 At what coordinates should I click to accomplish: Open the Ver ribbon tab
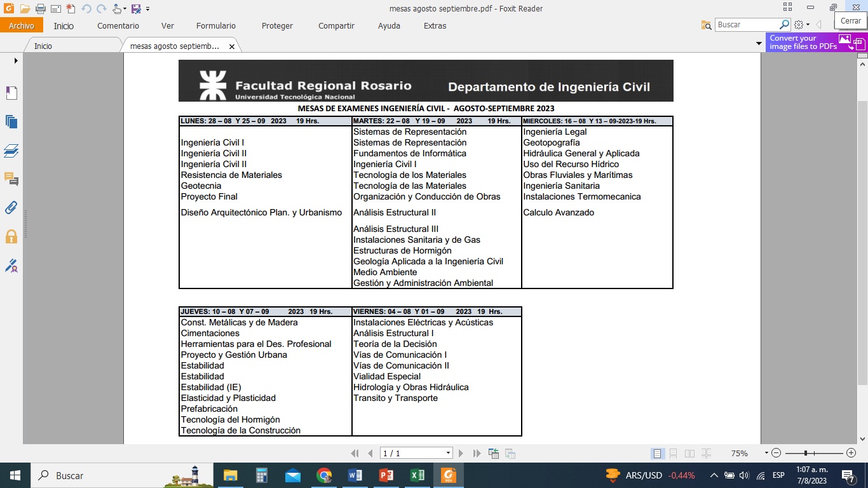(x=168, y=26)
